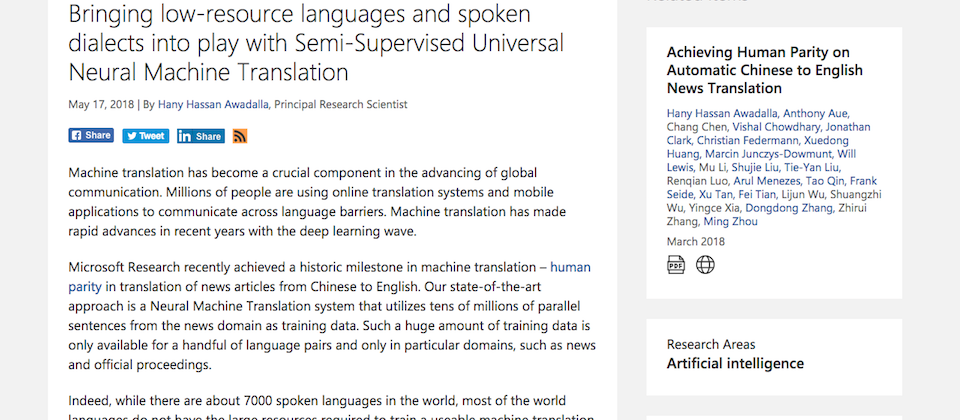960x420 pixels.
Task: Click the May 17, 2018 publication date
Action: click(x=101, y=104)
